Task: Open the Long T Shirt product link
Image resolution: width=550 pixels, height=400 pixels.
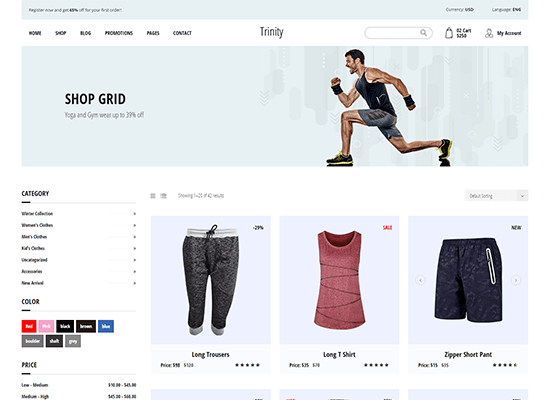Action: coord(339,355)
